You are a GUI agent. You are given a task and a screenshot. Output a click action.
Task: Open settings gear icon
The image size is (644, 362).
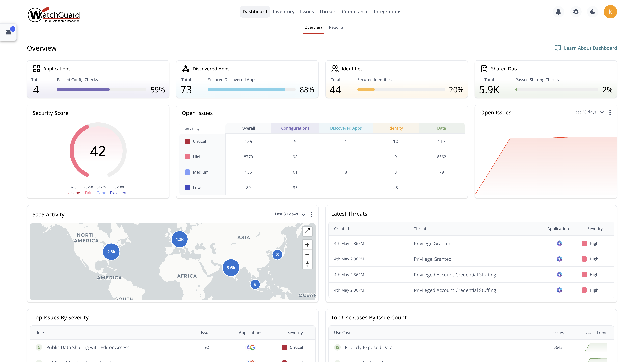point(576,12)
